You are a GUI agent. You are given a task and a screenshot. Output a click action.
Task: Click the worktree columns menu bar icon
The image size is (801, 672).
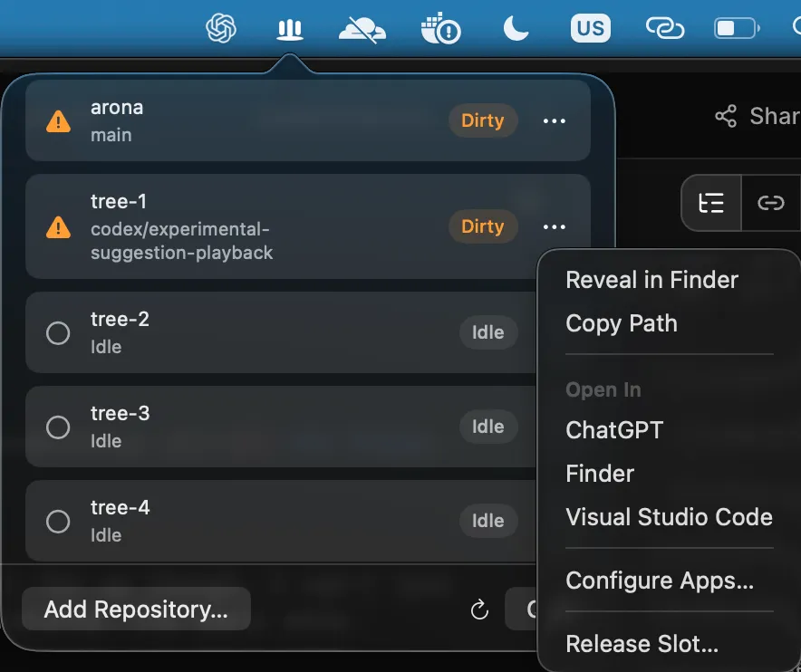click(x=290, y=30)
